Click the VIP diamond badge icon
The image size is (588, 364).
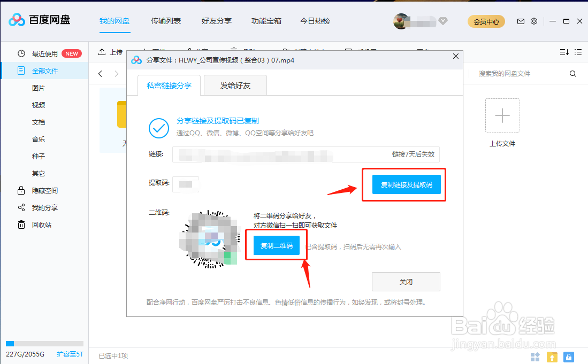pyautogui.click(x=443, y=21)
